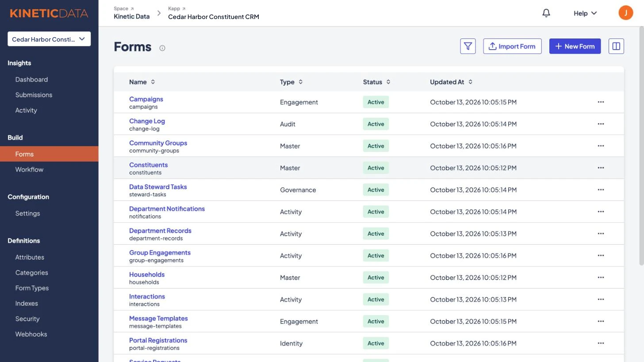644x362 pixels.
Task: Open actions menu for Department Records row
Action: tap(601, 234)
